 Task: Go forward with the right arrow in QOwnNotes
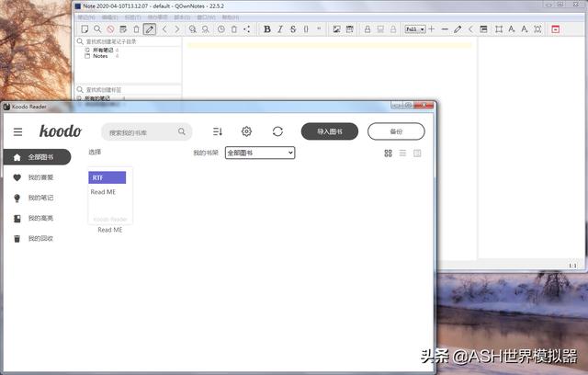pos(177,29)
